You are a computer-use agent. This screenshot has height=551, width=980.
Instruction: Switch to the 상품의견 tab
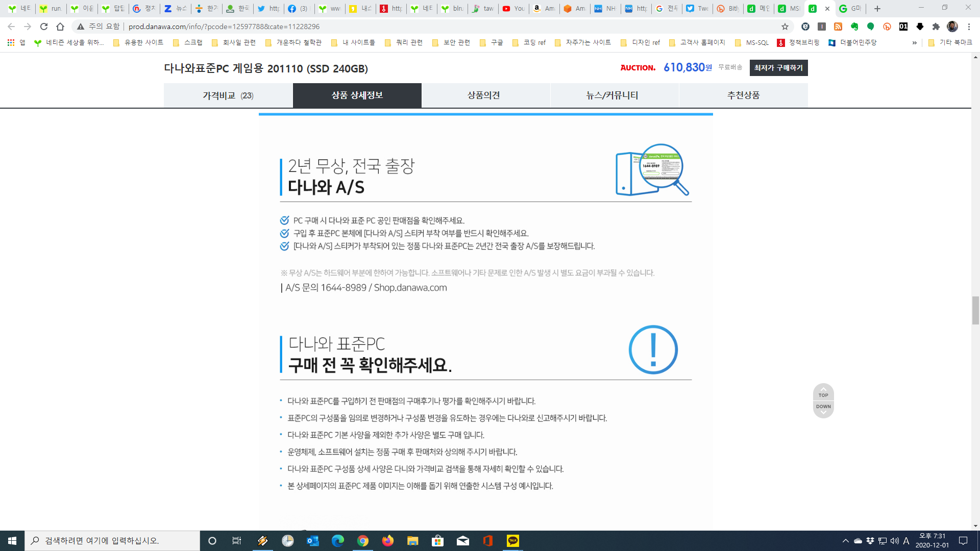pyautogui.click(x=484, y=95)
